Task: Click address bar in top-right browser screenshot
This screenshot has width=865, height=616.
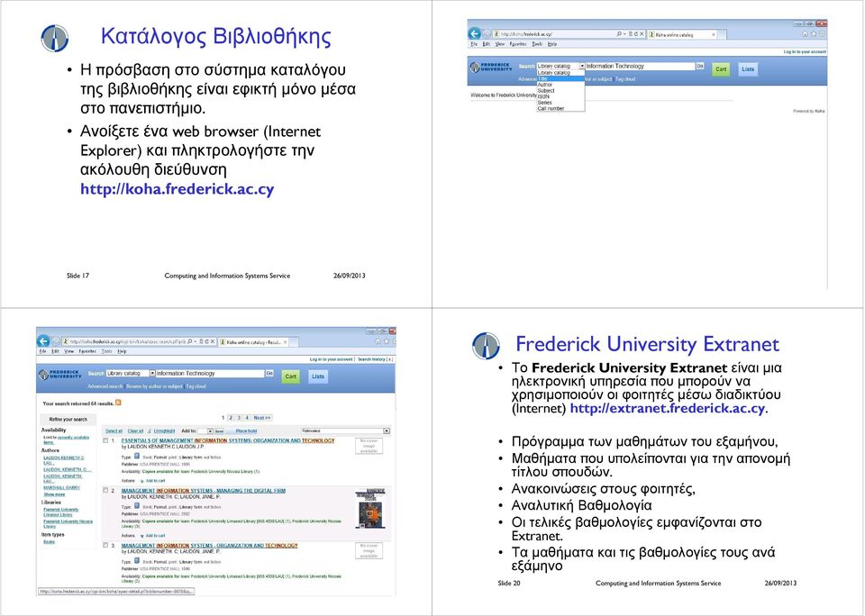Action: point(569,34)
